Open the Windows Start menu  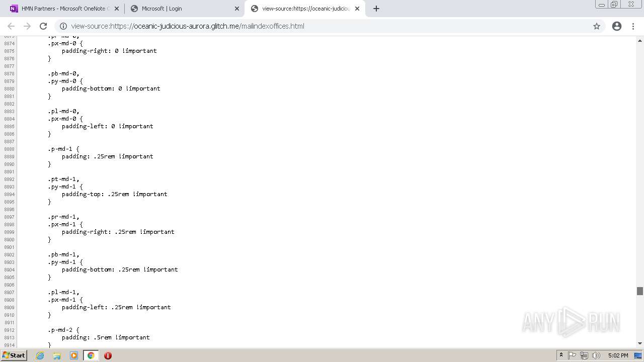pos(14,355)
